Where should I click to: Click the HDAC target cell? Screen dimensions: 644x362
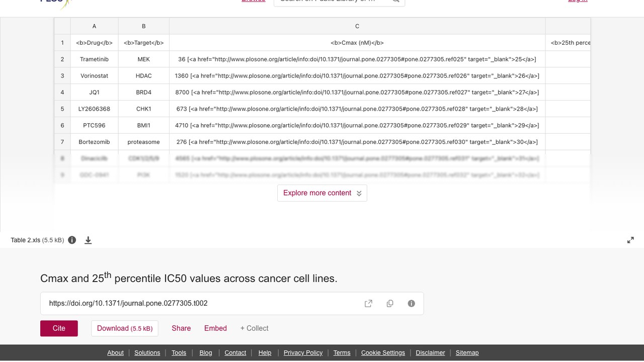144,76
